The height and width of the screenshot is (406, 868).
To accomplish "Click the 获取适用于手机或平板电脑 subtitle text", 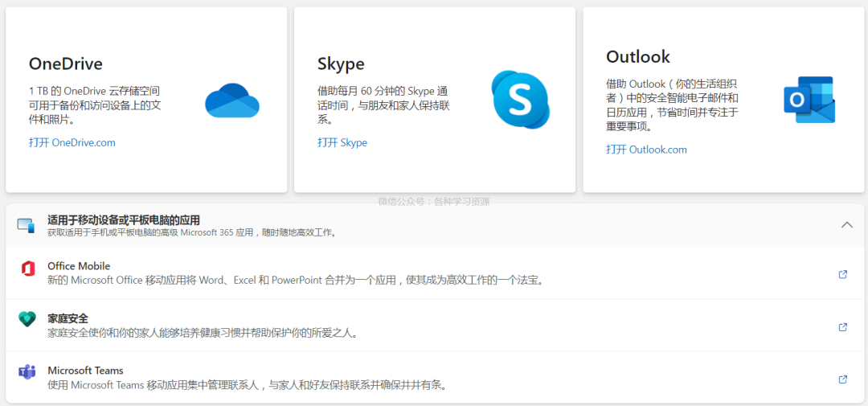I will 192,232.
